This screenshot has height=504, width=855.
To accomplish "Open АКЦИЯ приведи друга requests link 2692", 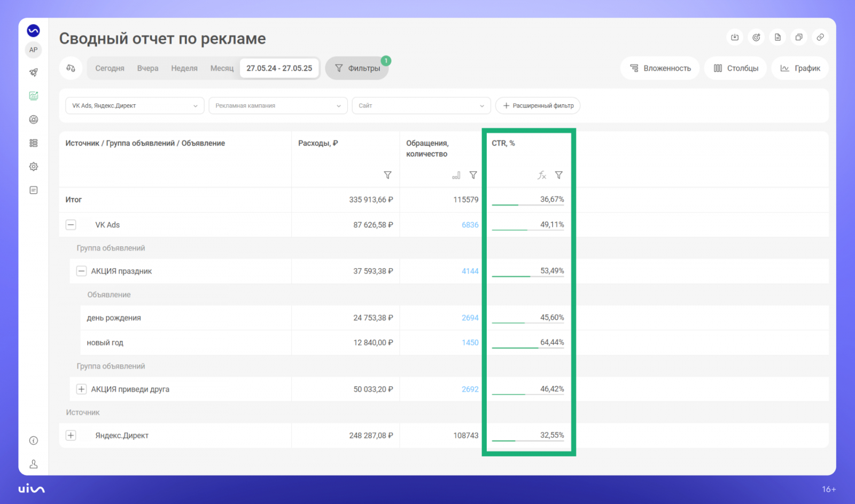I will (x=470, y=389).
